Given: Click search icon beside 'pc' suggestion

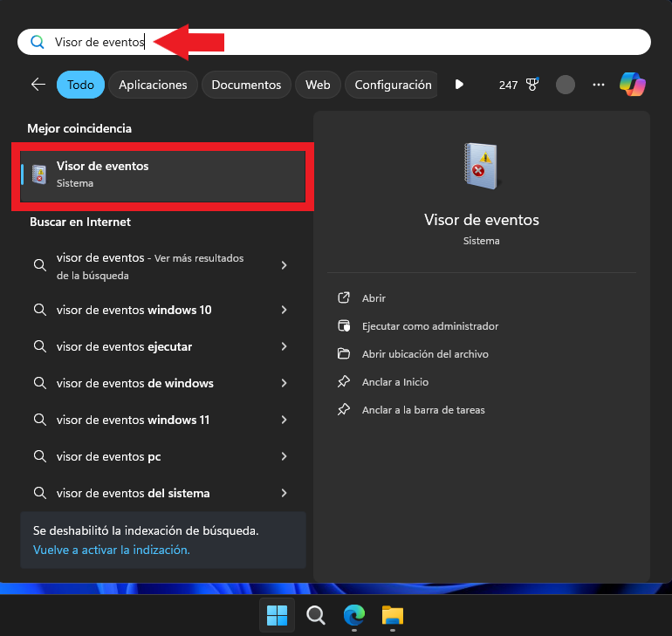Looking at the screenshot, I should click(40, 456).
